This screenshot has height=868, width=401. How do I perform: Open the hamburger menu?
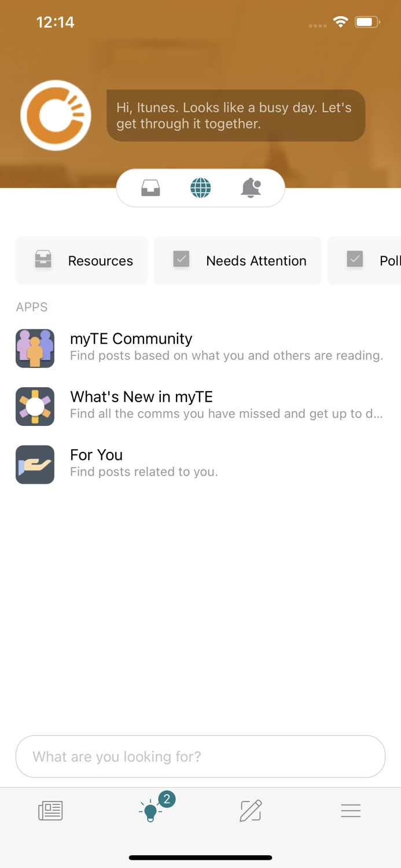tap(351, 810)
